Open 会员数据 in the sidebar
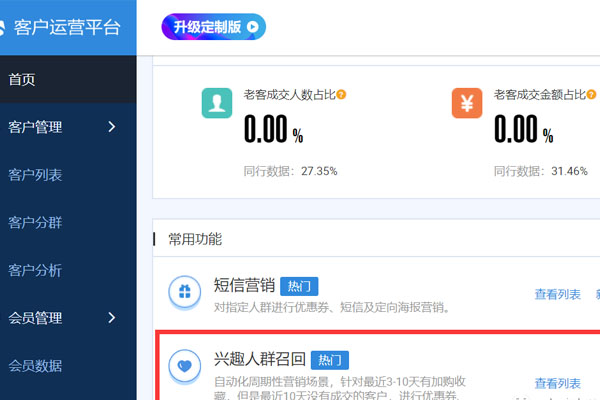 35,365
